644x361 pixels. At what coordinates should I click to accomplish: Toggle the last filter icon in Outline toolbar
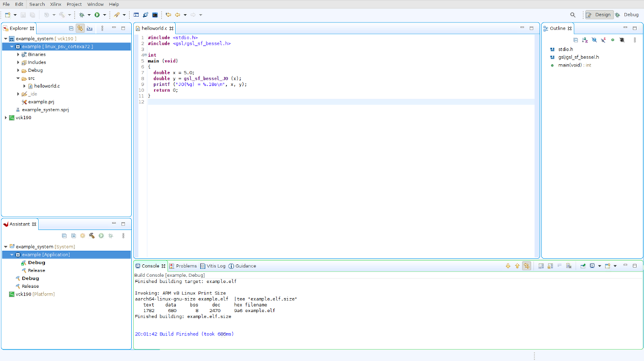[x=622, y=41]
